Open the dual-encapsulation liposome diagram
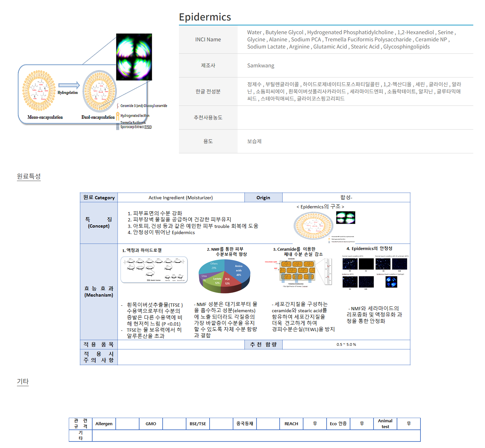 [x=99, y=91]
